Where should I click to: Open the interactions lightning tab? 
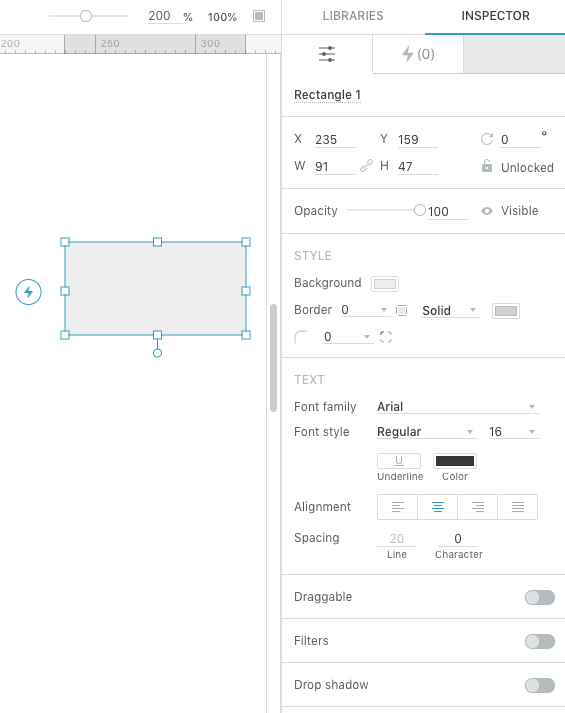tap(418, 54)
